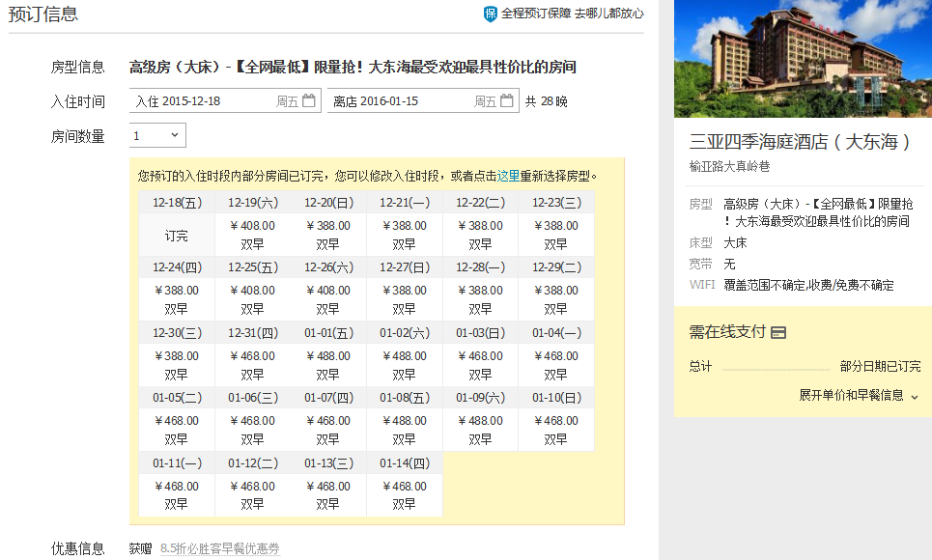Click the 12-31(四) date header
Image resolution: width=932 pixels, height=560 pixels.
[253, 333]
